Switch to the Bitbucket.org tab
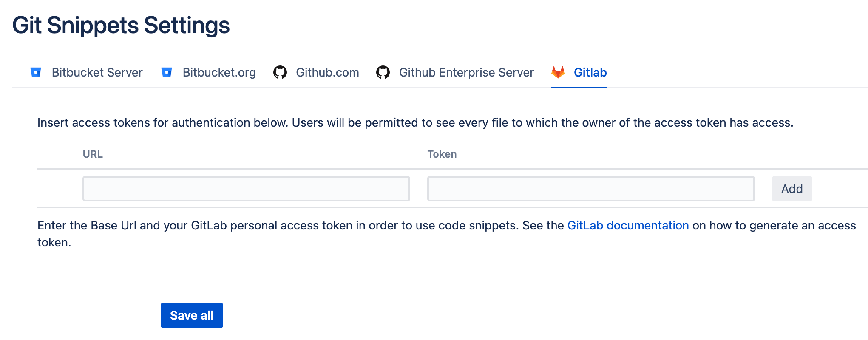 pos(219,72)
